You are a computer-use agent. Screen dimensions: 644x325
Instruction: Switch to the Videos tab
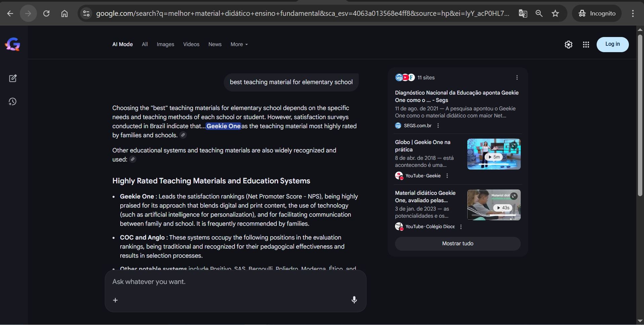[191, 44]
